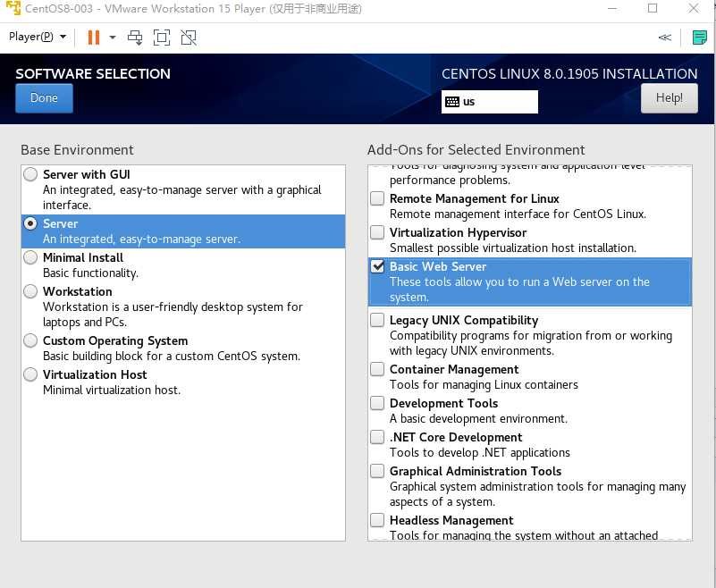Click the keyboard icon beside us
716x588 pixels.
(452, 102)
